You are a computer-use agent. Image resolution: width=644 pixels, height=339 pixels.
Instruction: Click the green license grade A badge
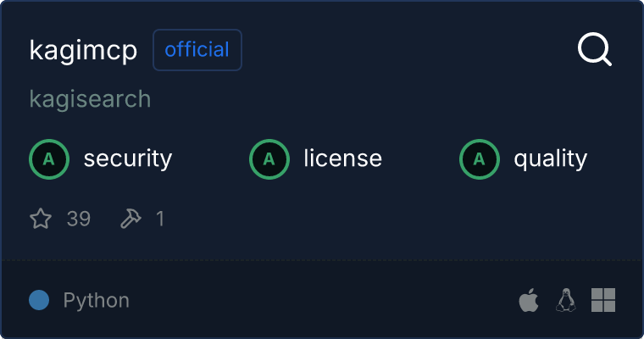[x=269, y=158]
